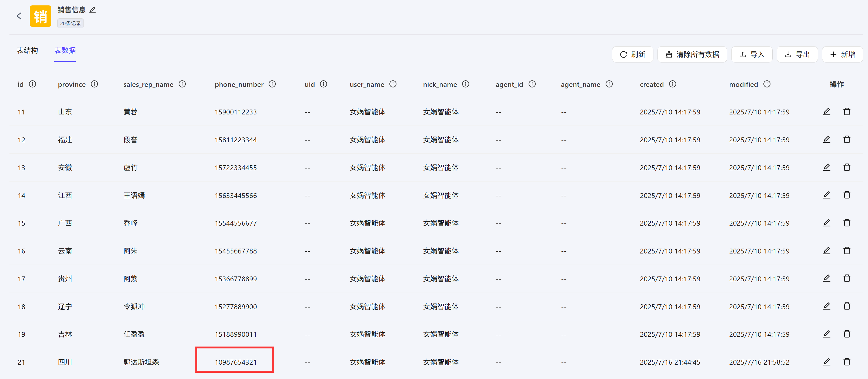Screen dimensions: 868x379
Task: Switch to the 表结构 tab
Action: coord(27,51)
